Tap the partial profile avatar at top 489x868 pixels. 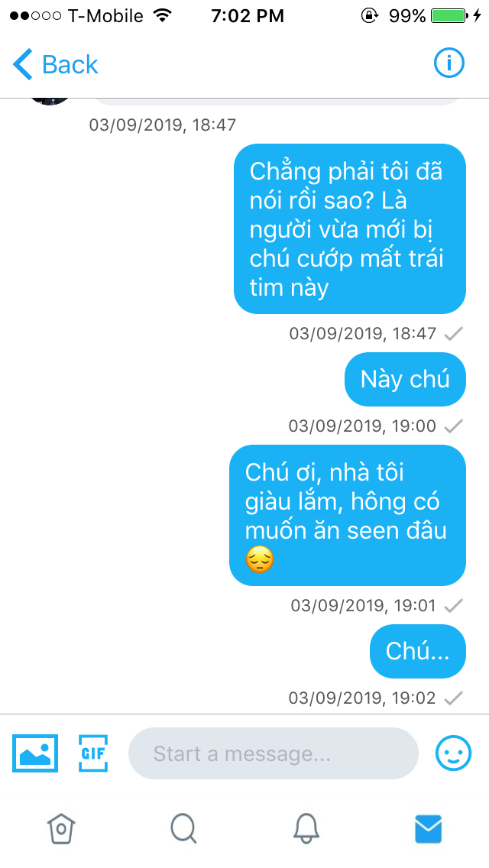(x=50, y=99)
